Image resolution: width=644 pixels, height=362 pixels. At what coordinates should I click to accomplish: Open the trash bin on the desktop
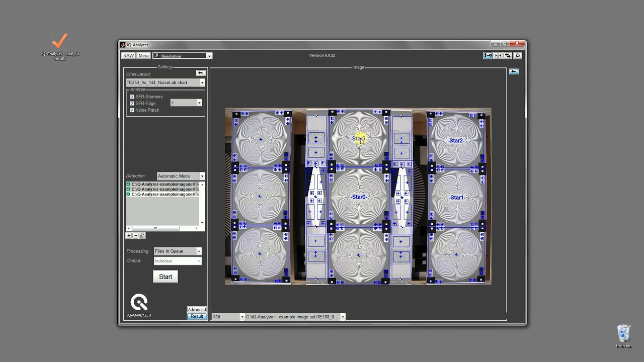click(x=623, y=336)
